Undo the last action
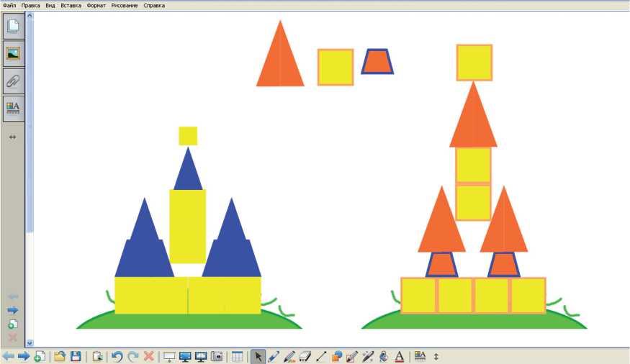The height and width of the screenshot is (364, 630). point(117,356)
